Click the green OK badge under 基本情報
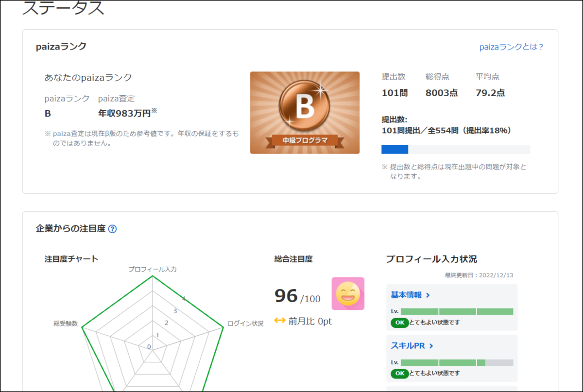The image size is (583, 392). (400, 323)
